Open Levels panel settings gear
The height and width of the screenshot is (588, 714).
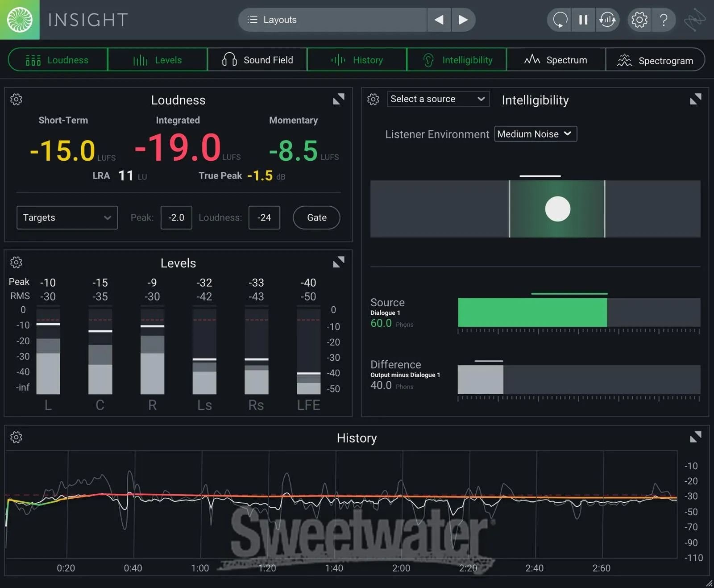16,262
